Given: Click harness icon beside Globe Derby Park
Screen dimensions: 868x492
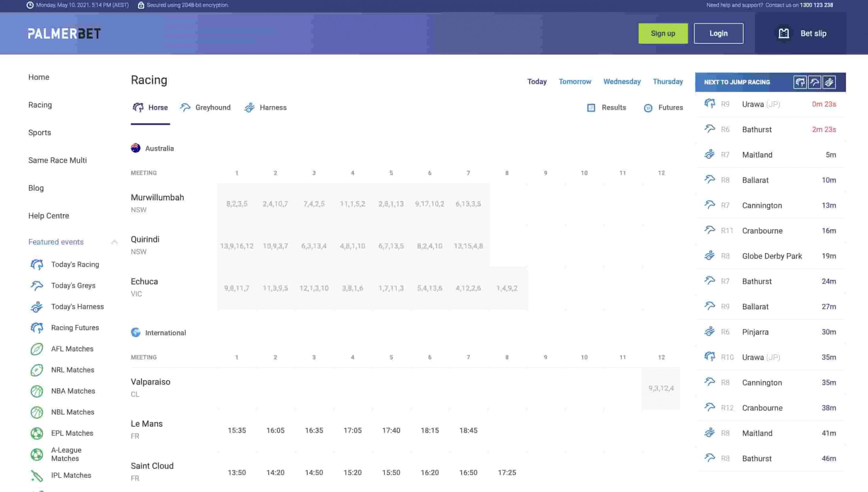Looking at the screenshot, I should coord(710,255).
